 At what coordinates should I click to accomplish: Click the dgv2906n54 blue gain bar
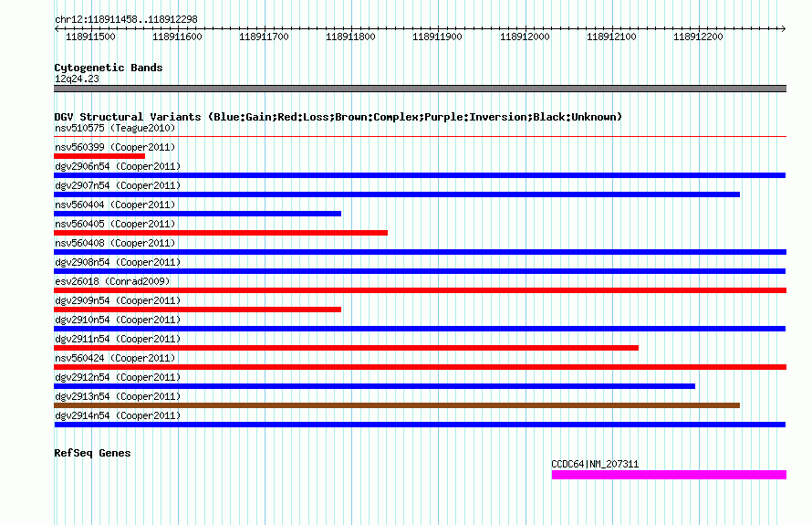tap(420, 175)
